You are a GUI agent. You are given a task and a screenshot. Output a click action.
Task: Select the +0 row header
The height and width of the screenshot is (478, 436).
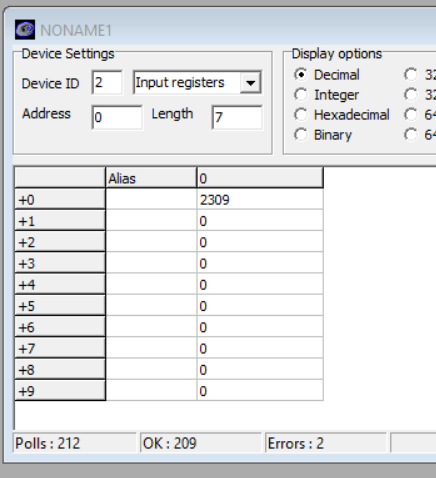click(x=60, y=200)
